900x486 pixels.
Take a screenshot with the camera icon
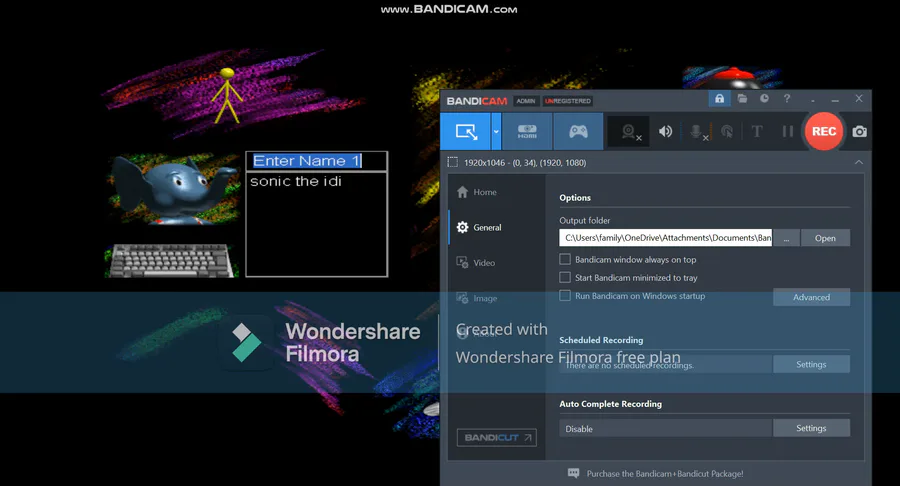click(859, 131)
